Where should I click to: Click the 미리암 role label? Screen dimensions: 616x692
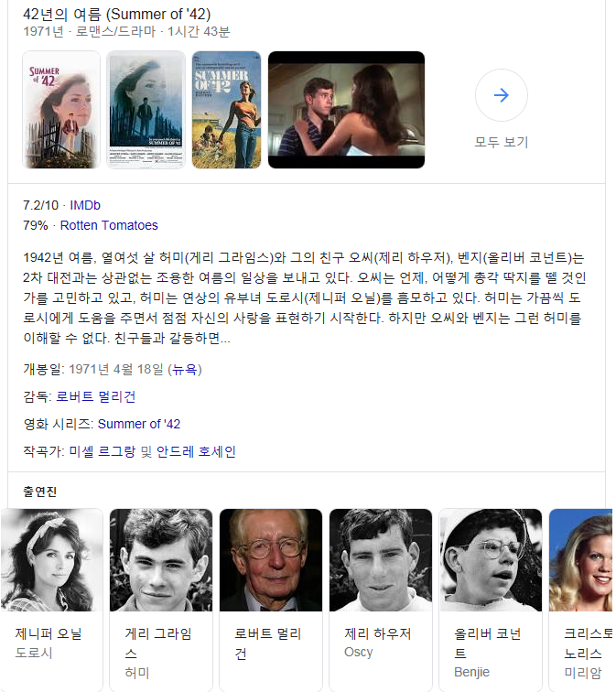click(582, 673)
